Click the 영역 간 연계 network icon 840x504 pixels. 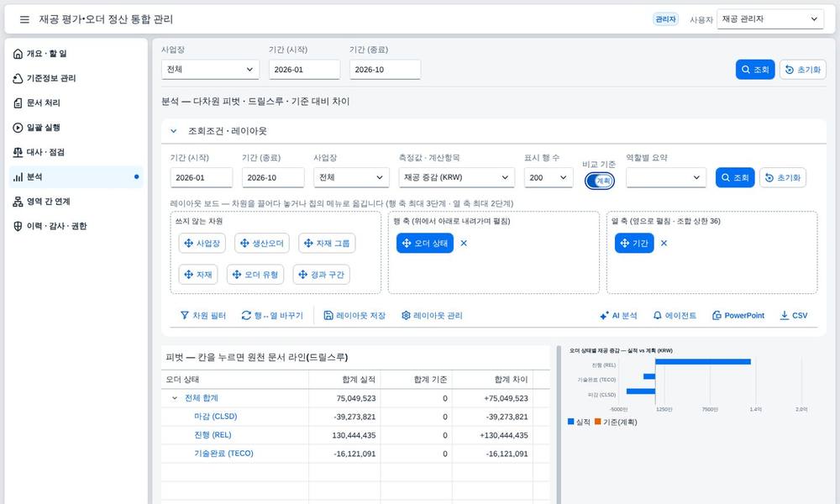pyautogui.click(x=18, y=202)
